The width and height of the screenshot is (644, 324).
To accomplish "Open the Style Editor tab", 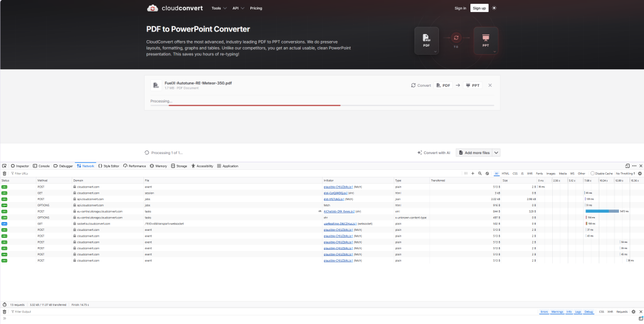I will [109, 166].
